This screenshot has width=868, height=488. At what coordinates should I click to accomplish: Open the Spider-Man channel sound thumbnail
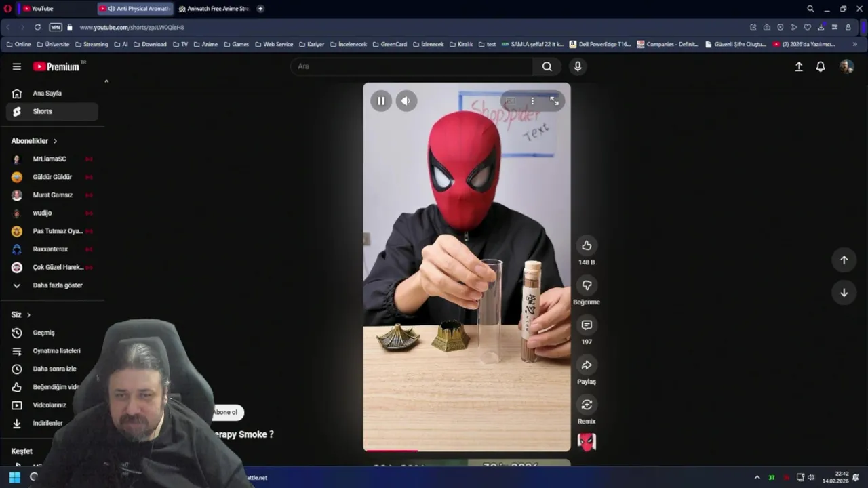pos(587,442)
